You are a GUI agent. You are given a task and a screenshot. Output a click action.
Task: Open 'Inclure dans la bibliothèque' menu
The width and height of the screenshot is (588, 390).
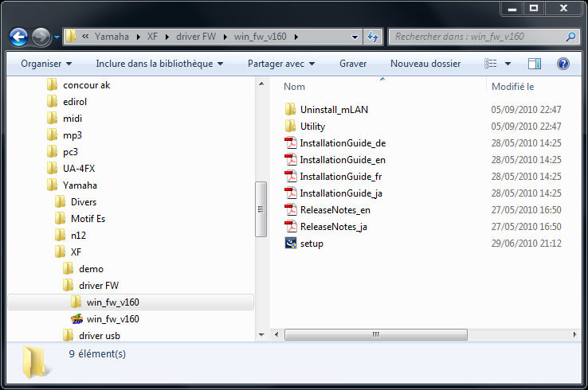pos(159,64)
